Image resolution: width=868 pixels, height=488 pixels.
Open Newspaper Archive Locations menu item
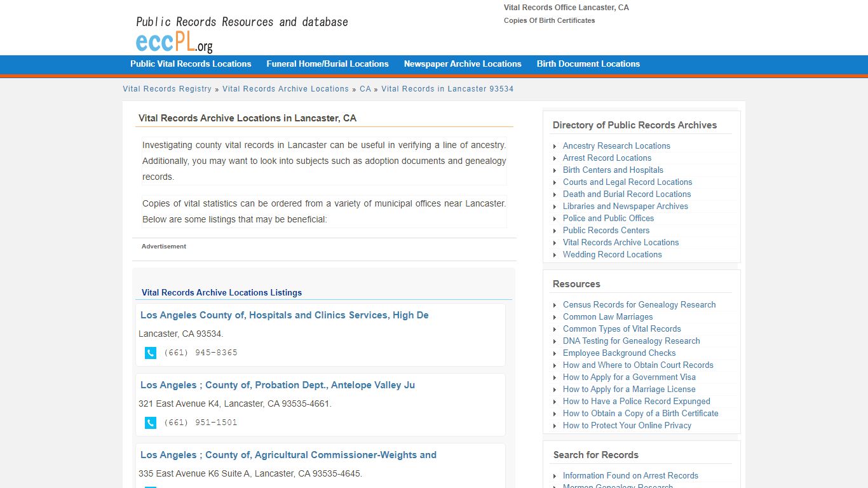(463, 64)
